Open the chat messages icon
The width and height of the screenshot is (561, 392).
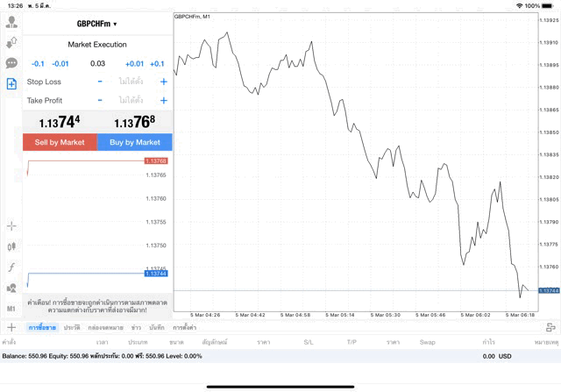tap(11, 63)
